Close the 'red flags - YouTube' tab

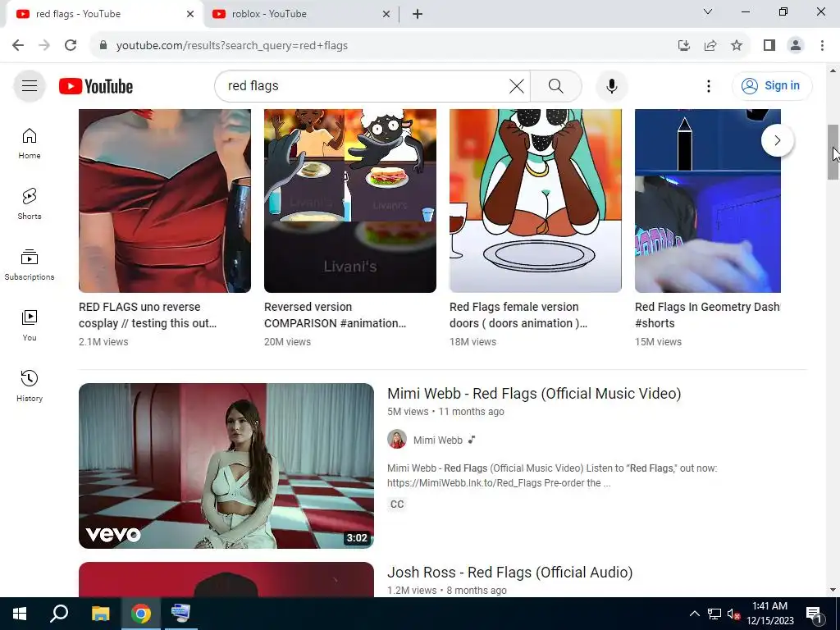coord(190,14)
